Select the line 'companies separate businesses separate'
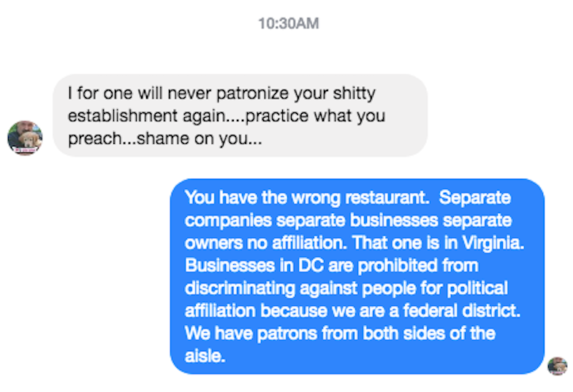The width and height of the screenshot is (573, 392). point(348,220)
